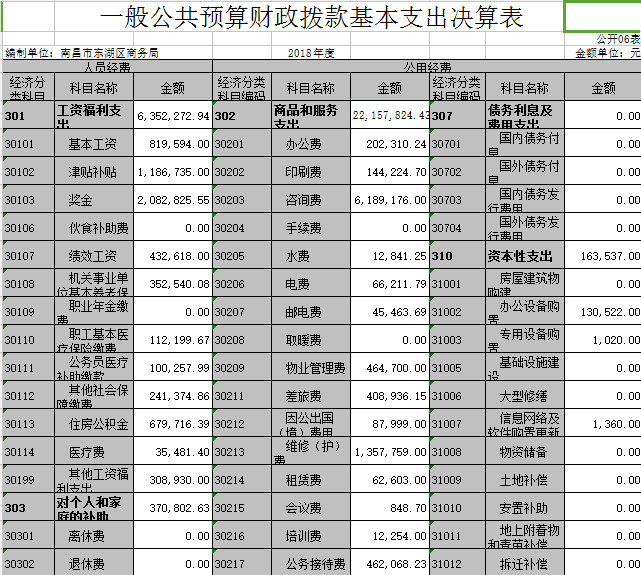Screen dimensions: 641x575
Task: Select the amount 12,841.25
Action: [399, 256]
